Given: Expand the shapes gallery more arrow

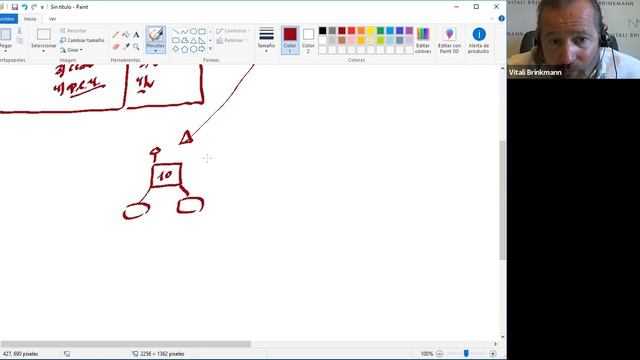Looking at the screenshot, I should (x=211, y=49).
